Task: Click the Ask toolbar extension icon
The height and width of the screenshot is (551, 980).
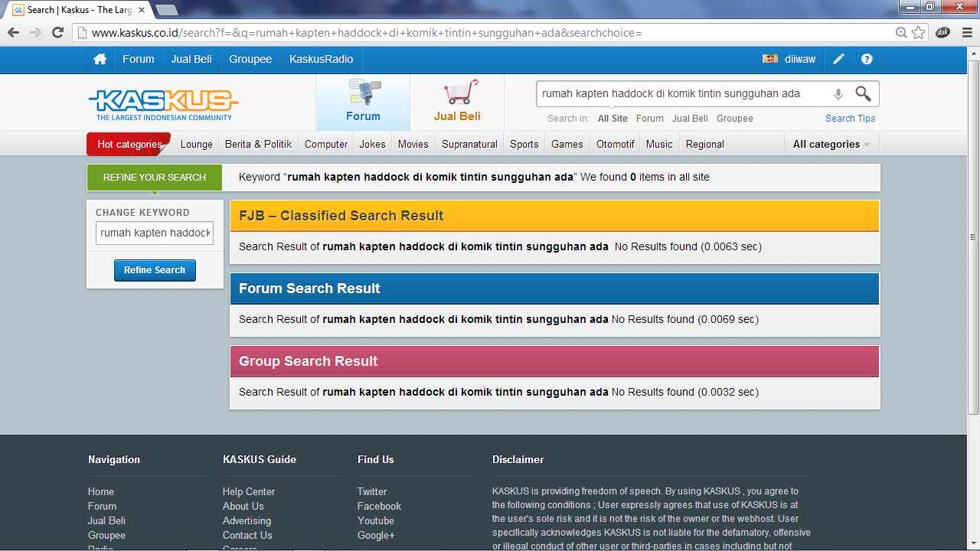Action: point(943,33)
